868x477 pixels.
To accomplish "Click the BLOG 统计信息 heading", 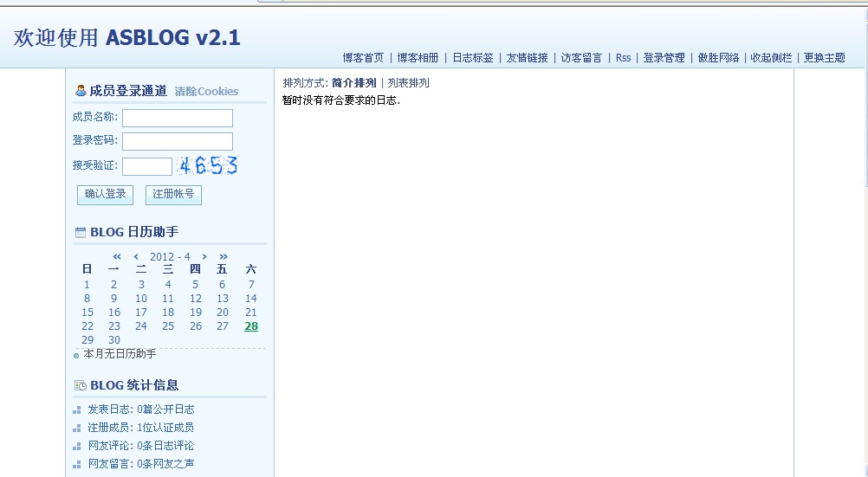I will (x=134, y=385).
